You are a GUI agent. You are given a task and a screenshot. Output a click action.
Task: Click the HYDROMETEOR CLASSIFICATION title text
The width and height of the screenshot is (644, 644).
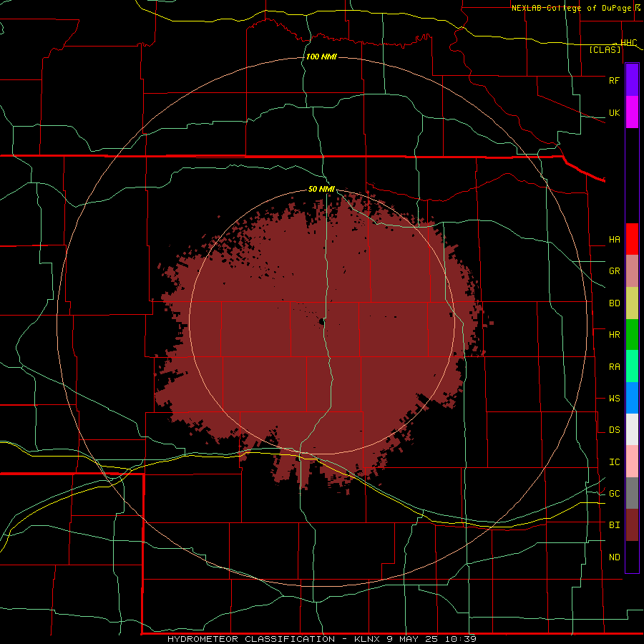(251, 639)
